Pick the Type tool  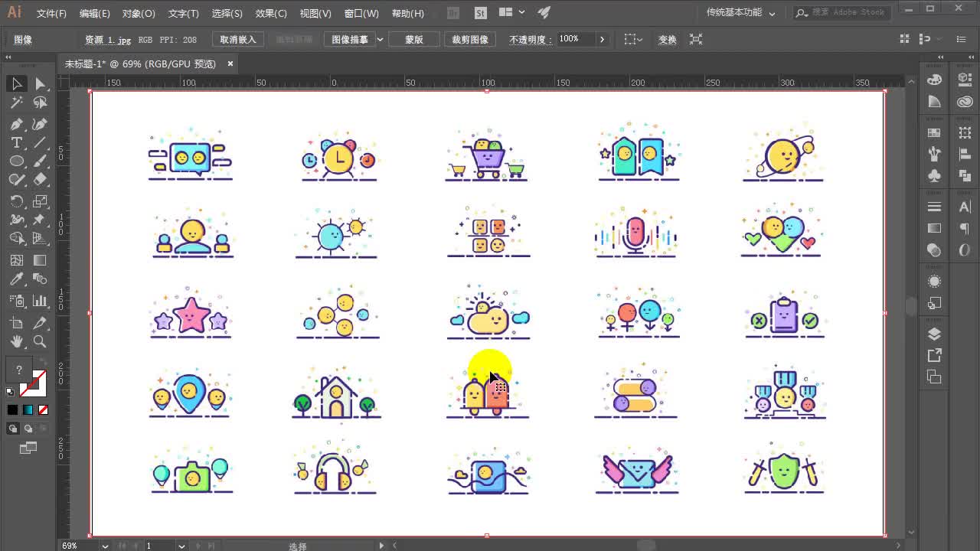click(17, 142)
